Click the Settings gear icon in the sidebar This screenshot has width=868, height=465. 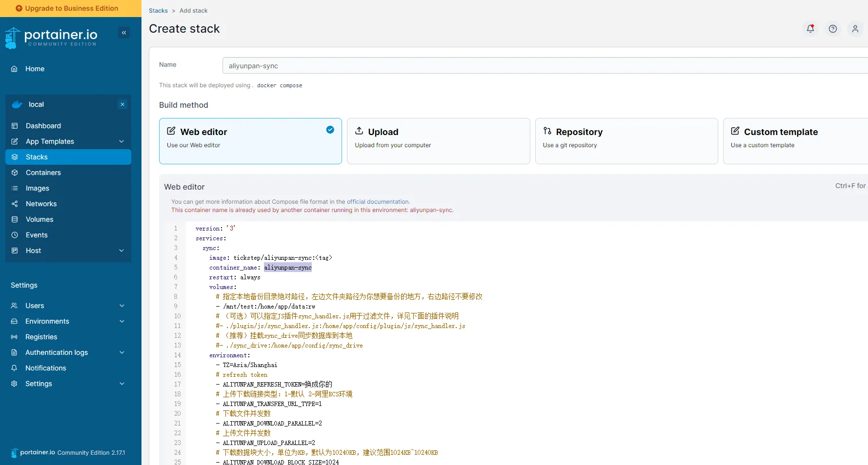pos(14,384)
